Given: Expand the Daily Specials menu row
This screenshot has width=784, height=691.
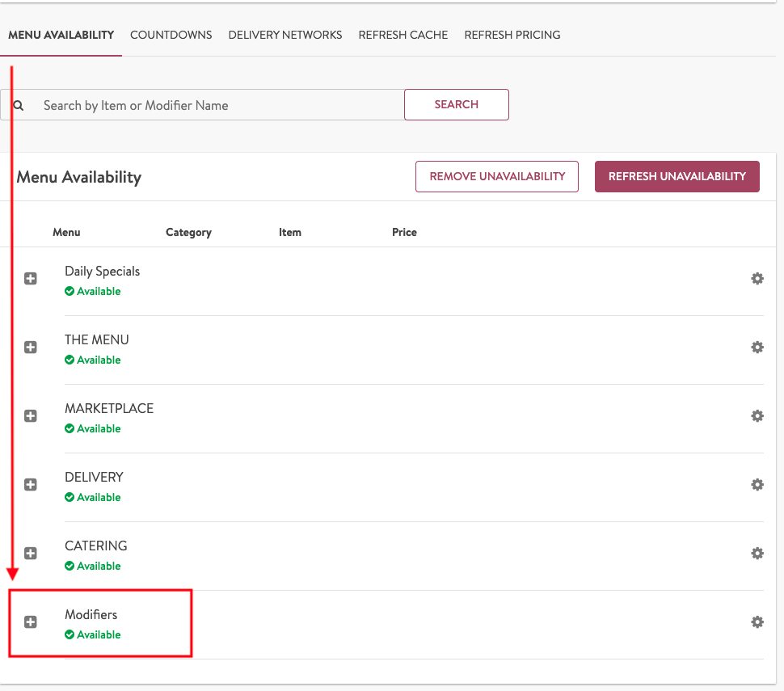Looking at the screenshot, I should (31, 279).
